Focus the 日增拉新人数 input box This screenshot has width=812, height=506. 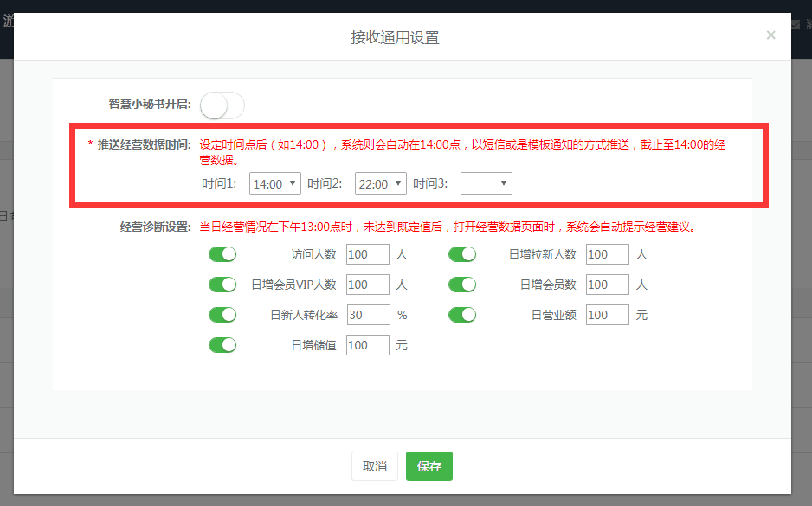click(x=607, y=255)
